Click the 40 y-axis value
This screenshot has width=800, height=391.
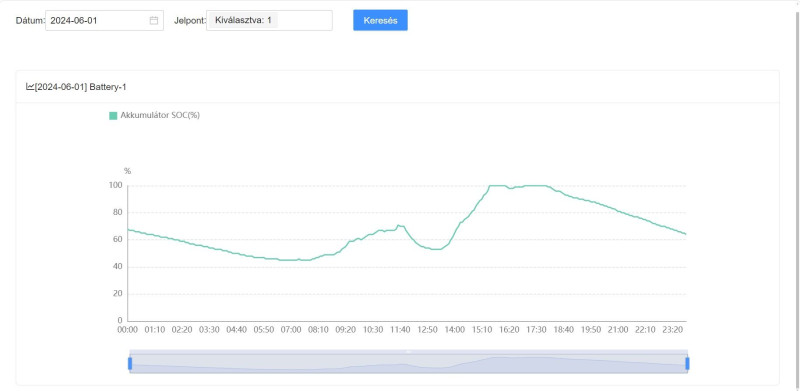click(118, 266)
